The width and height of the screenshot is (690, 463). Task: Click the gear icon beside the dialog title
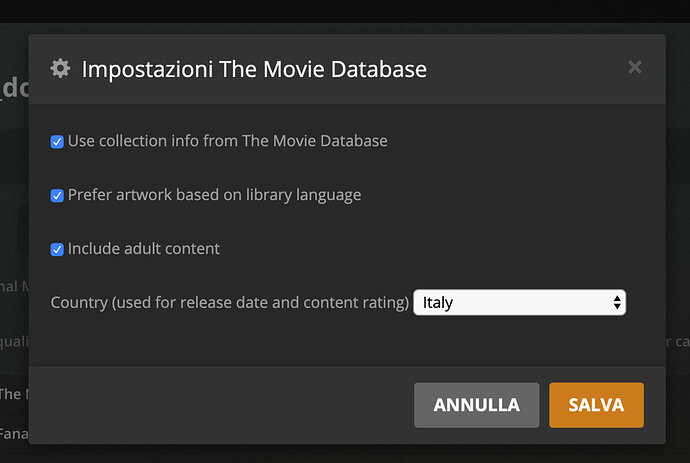tap(60, 69)
